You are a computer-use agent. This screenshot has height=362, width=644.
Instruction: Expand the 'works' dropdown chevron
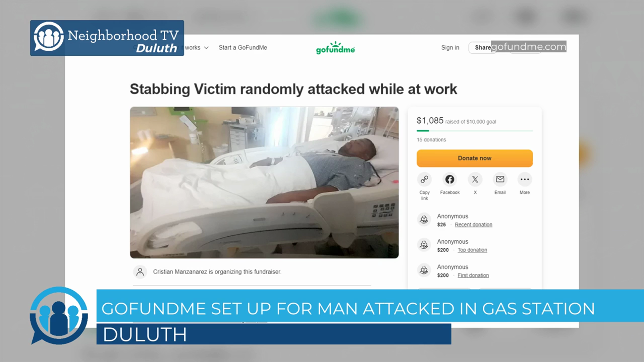pyautogui.click(x=206, y=48)
